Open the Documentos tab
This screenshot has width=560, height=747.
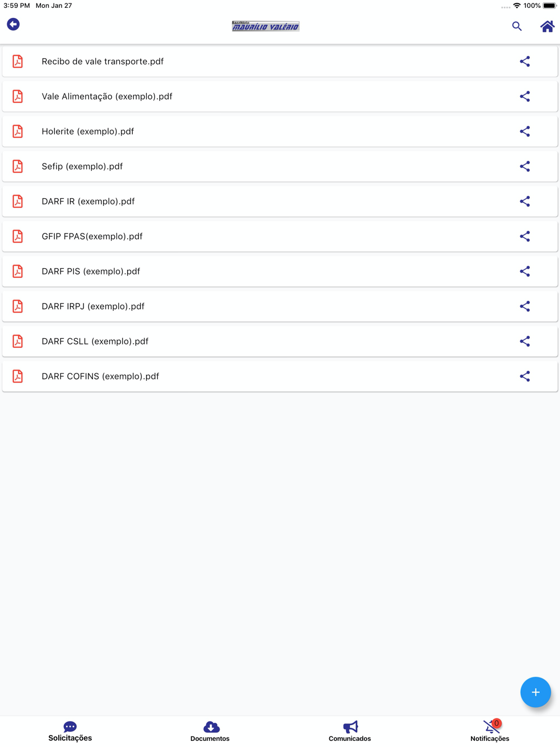pyautogui.click(x=210, y=731)
